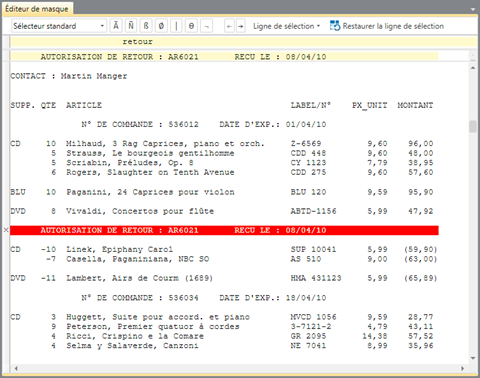Click the X marker beside the red line
Viewport: 480px width, 378px height.
(6, 230)
